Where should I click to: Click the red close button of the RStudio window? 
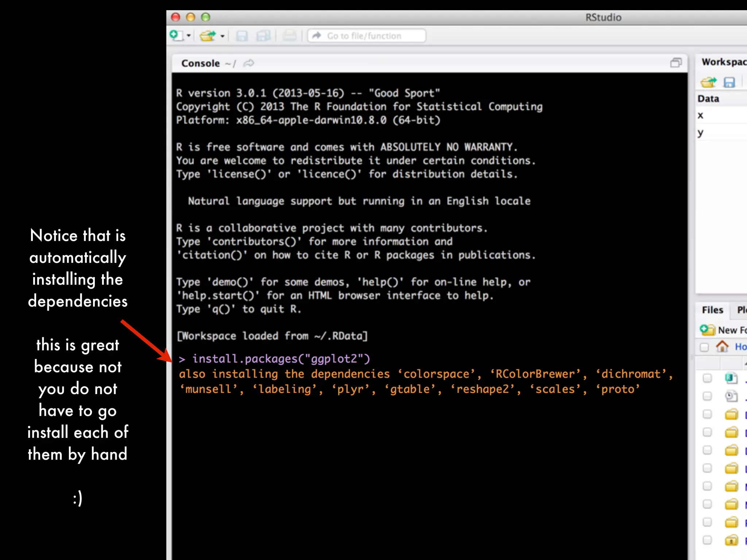click(x=176, y=17)
